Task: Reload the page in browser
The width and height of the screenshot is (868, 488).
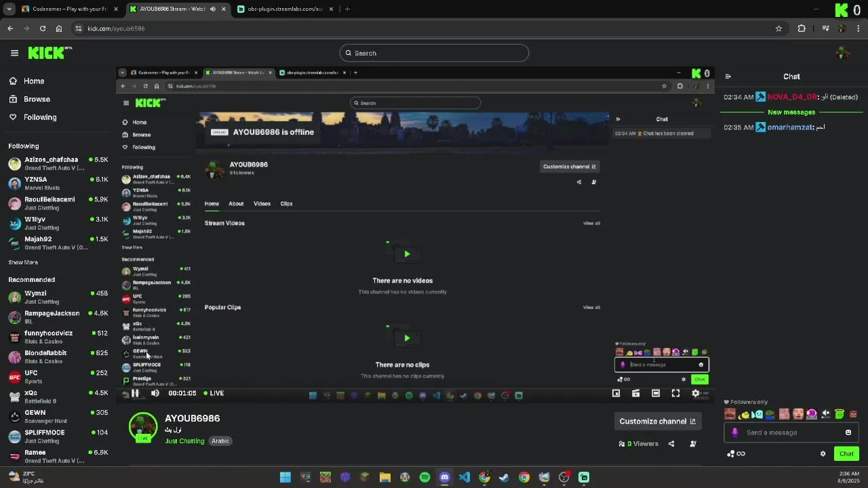Action: click(x=43, y=28)
